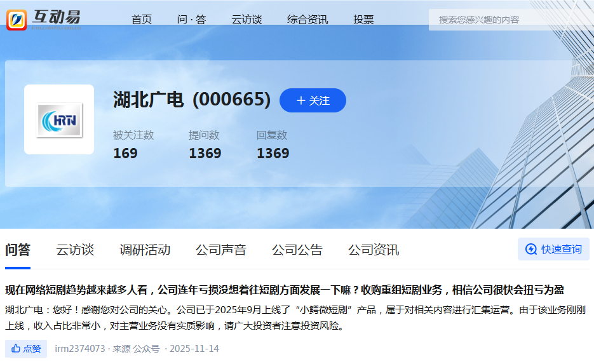Switch to the 公司公告 tab
The height and width of the screenshot is (364, 594).
click(297, 250)
